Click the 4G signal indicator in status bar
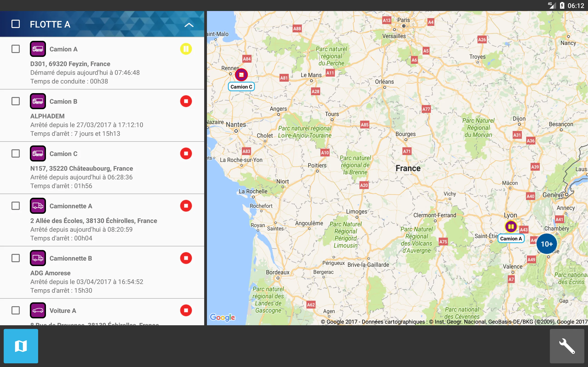The height and width of the screenshot is (367, 588). [552, 5]
